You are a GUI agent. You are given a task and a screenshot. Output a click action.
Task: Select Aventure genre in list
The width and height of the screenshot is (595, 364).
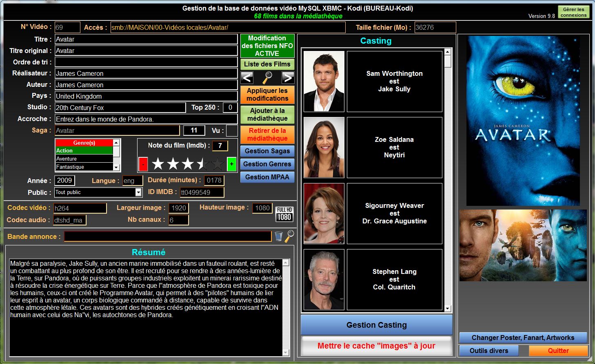(x=84, y=159)
